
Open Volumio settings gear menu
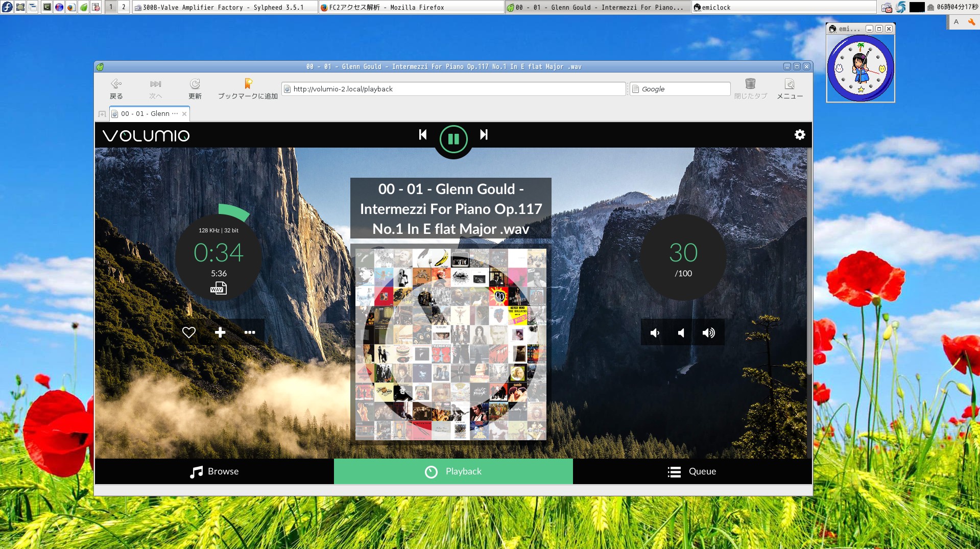coord(799,135)
